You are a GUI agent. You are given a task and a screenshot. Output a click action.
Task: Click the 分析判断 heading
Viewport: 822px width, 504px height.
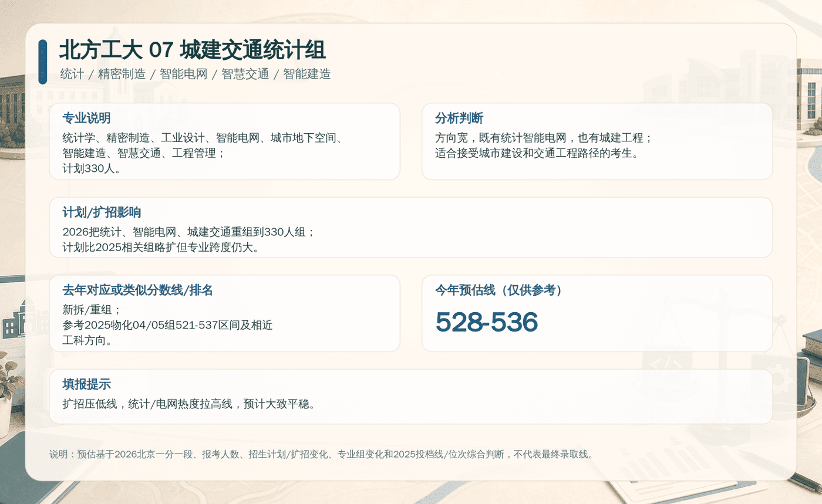pos(459,118)
